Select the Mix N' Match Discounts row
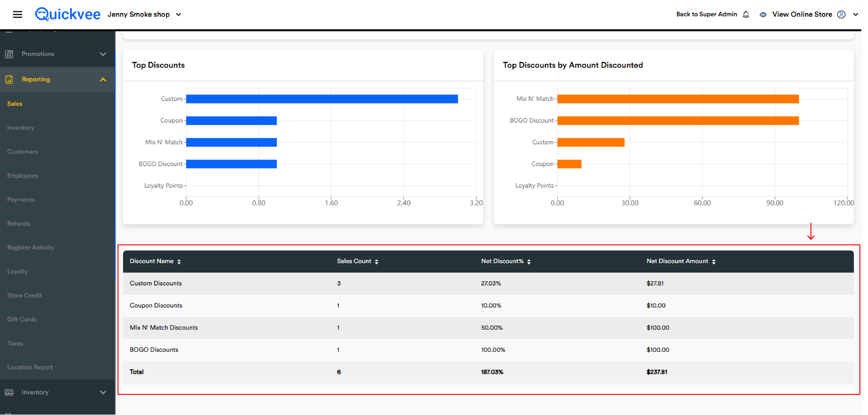This screenshot has width=868, height=415. 488,328
